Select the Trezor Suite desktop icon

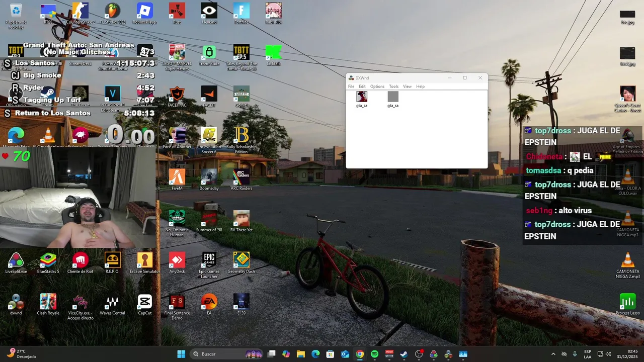[209, 55]
